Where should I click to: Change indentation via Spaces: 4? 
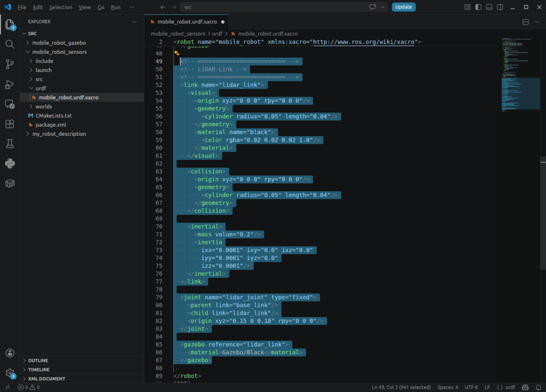pos(447,387)
